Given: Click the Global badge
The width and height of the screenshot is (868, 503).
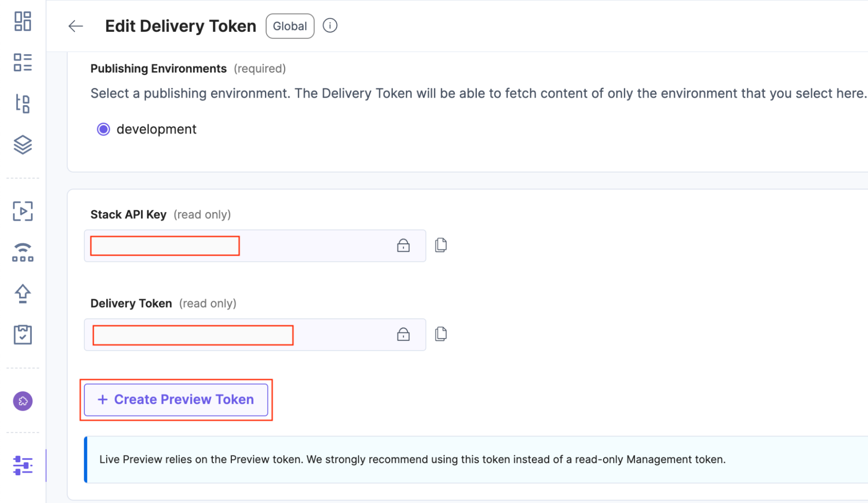Looking at the screenshot, I should pos(290,26).
